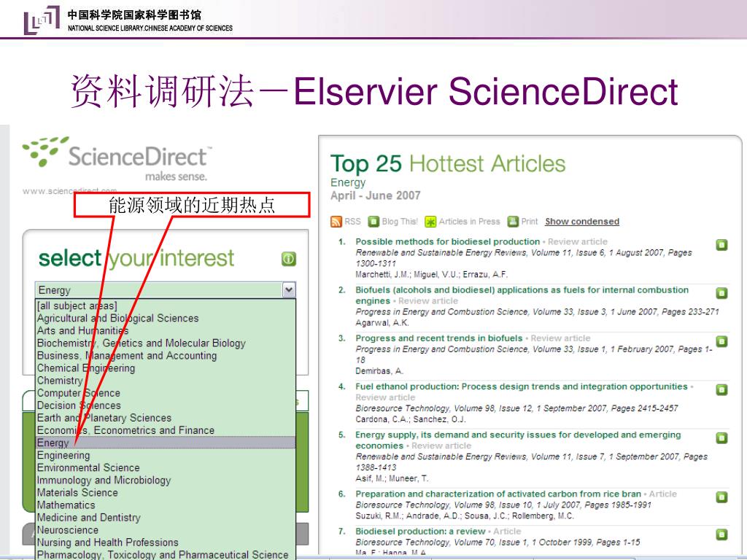Click green icon for article 5 Energy supply
This screenshot has width=747, height=560.
click(x=721, y=437)
